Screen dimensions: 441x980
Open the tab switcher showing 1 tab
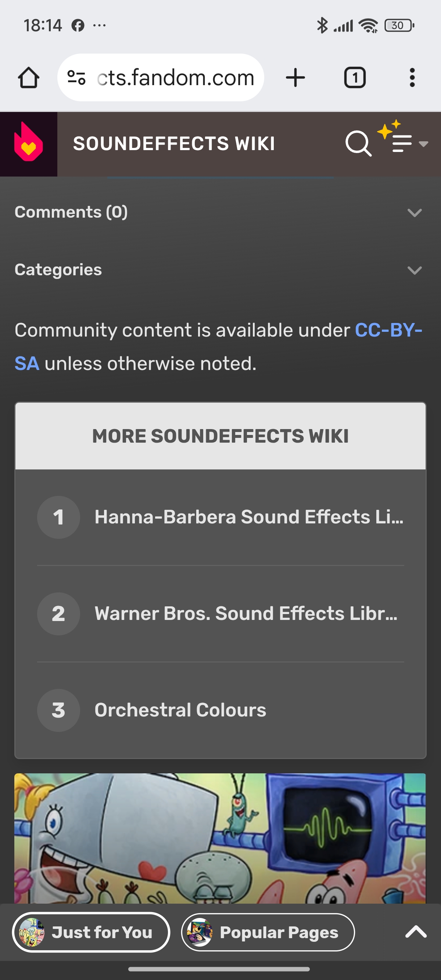(355, 78)
